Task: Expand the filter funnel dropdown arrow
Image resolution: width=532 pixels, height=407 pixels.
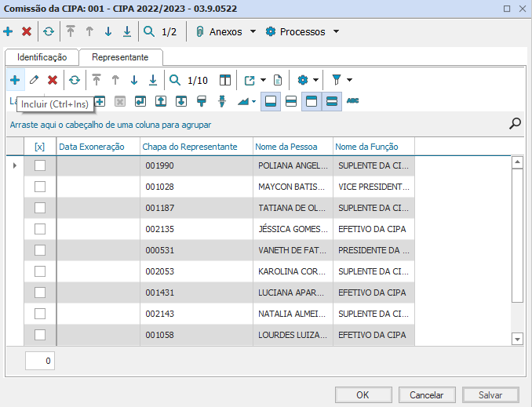Action: pos(349,80)
